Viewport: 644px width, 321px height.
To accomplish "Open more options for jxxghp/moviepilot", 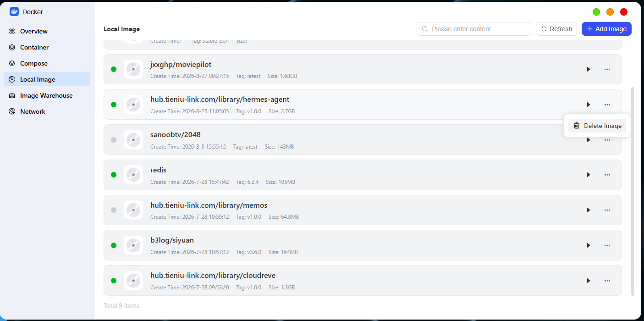I will (607, 69).
